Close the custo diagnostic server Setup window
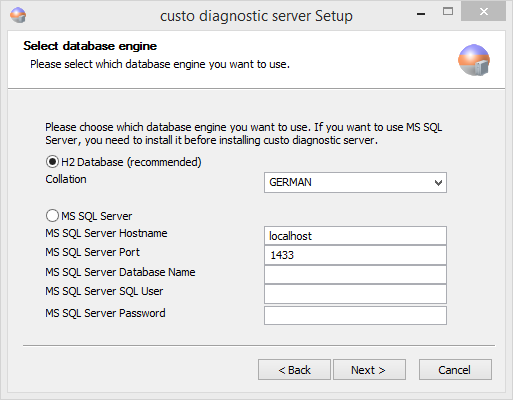Viewport: 513px width, 400px height. [484, 12]
